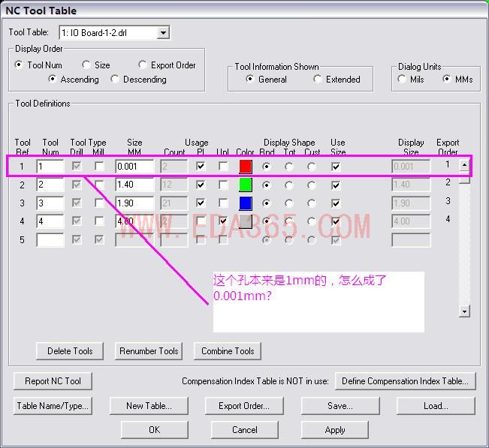Uncheck Upl usage for tool 4
489x448 pixels.
223,221
